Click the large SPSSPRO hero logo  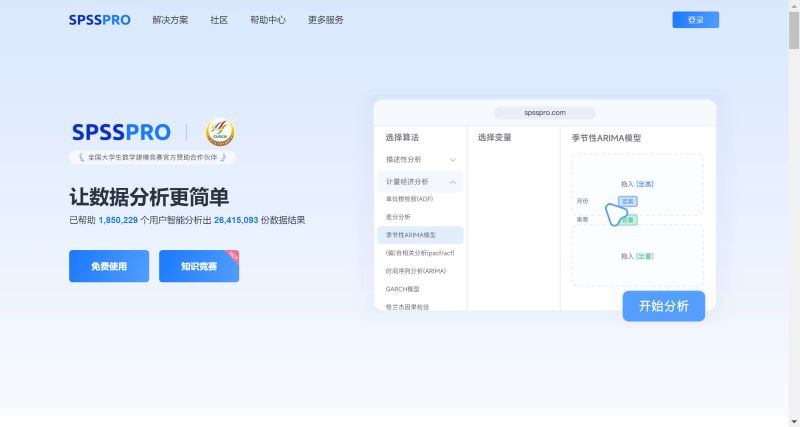click(122, 132)
